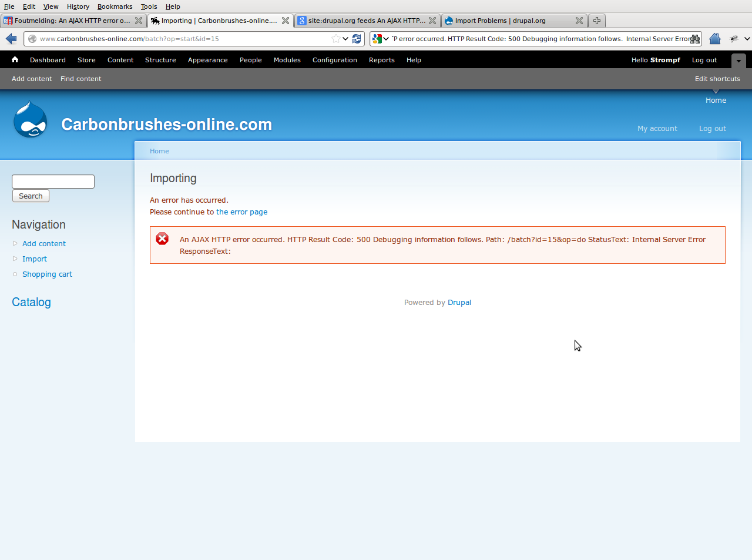Open Store in the admin toolbar
The image size is (752, 560).
point(86,60)
